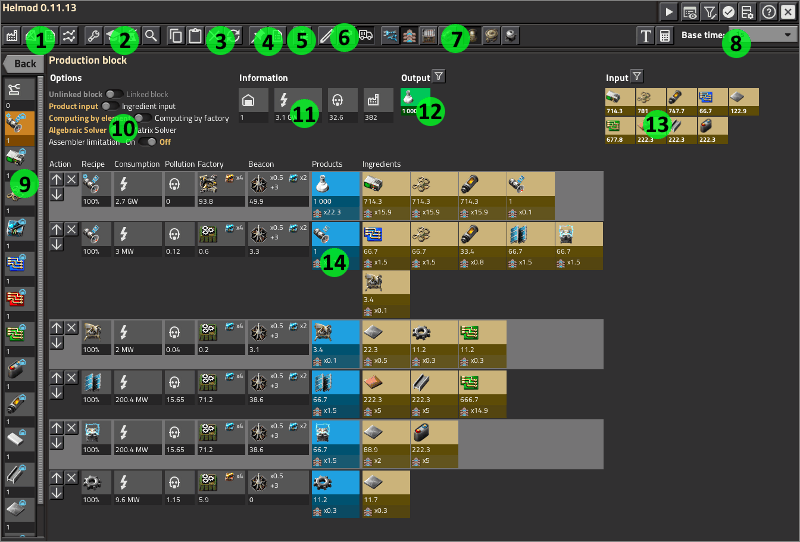Click the help question mark icon
The width and height of the screenshot is (800, 542).
click(x=769, y=11)
